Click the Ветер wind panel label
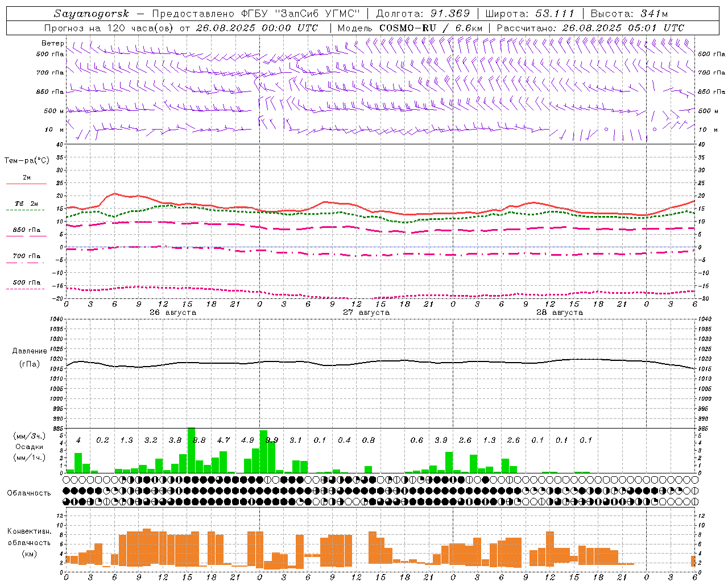This screenshot has width=728, height=582. click(x=53, y=43)
